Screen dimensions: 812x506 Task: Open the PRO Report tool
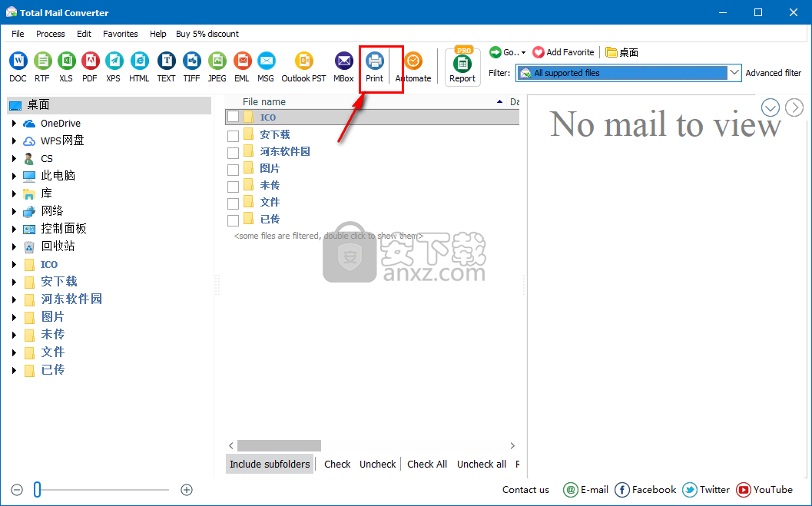pyautogui.click(x=462, y=67)
